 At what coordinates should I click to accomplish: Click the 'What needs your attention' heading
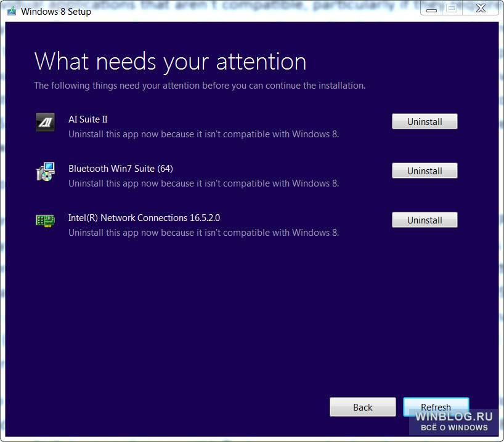coord(170,62)
